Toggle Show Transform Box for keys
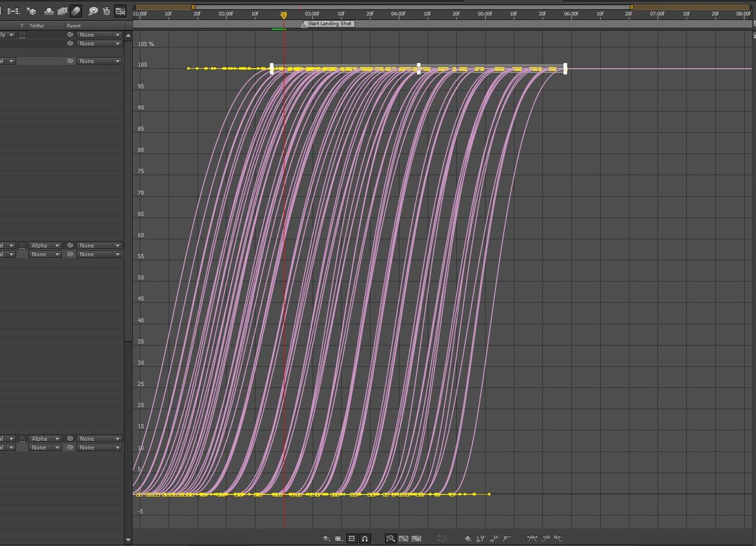This screenshot has width=756, height=546. (351, 538)
